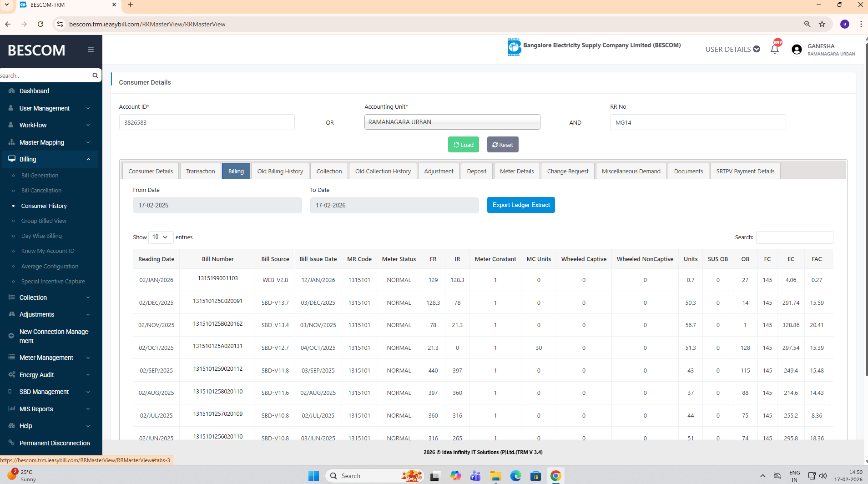Switch to the Meter Details tab
Image resolution: width=868 pixels, height=484 pixels.
pyautogui.click(x=516, y=171)
